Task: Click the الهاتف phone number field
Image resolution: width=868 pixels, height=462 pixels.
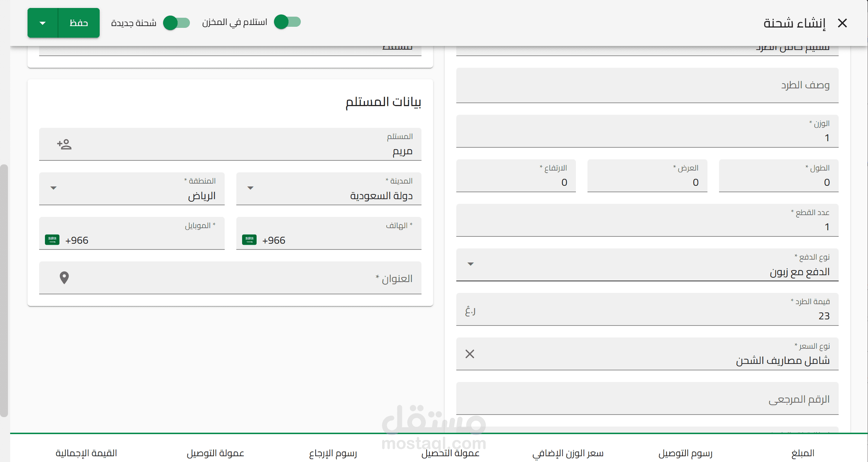Action: (x=329, y=233)
